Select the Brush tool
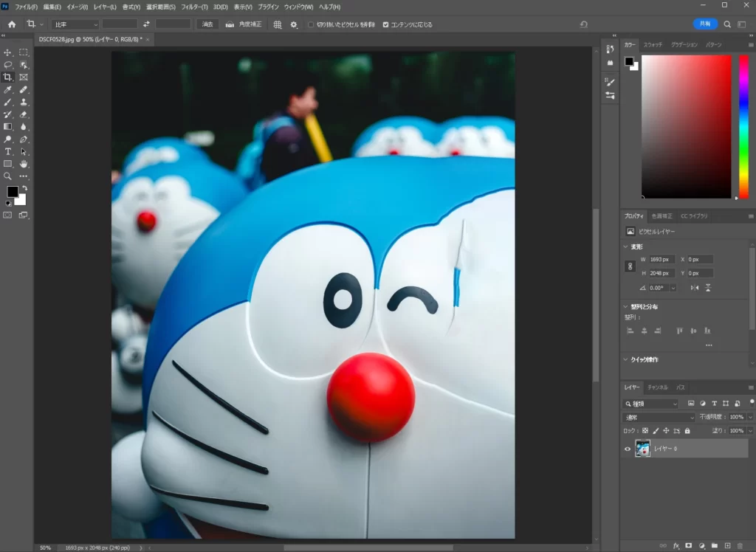Viewport: 756px width, 552px height. coord(7,102)
